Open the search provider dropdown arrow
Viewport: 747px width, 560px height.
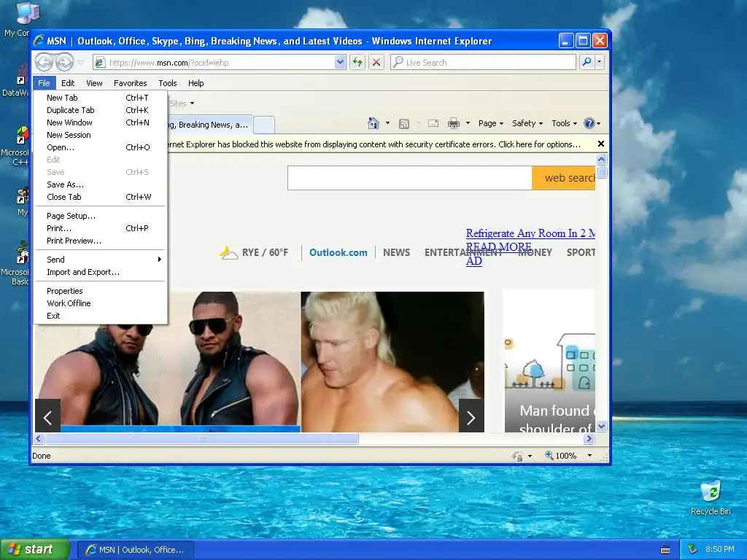(x=600, y=62)
